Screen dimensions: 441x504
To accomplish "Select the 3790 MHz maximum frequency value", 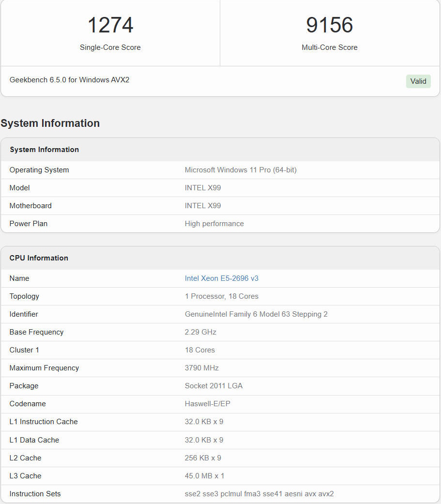I will 201,368.
